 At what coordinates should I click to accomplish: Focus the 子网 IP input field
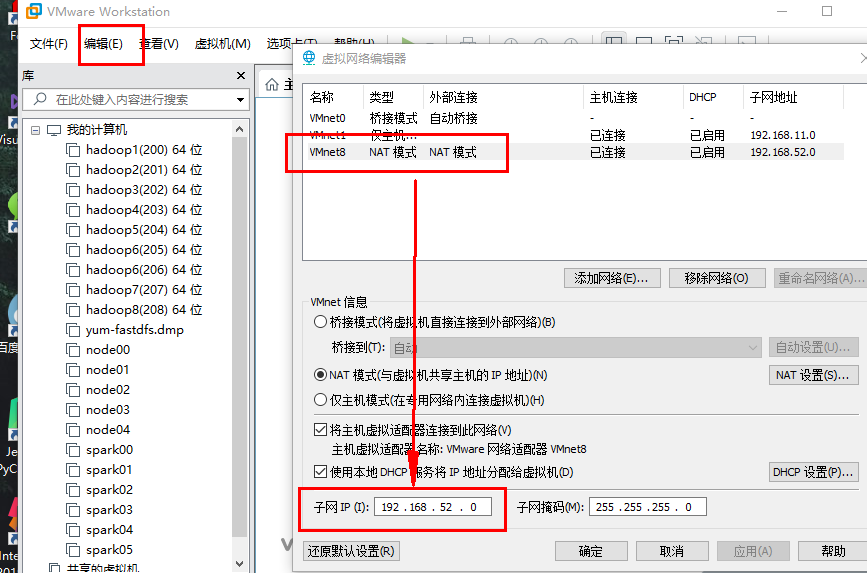(x=433, y=507)
